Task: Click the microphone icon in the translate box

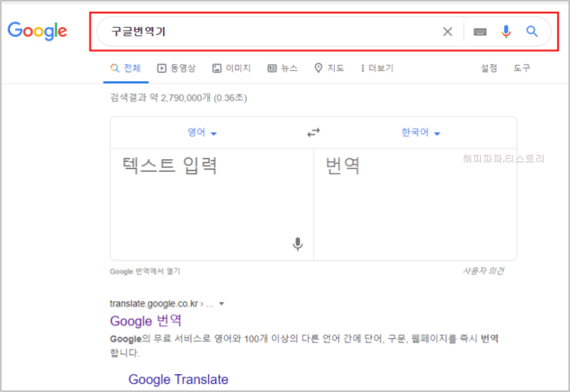Action: click(x=298, y=244)
